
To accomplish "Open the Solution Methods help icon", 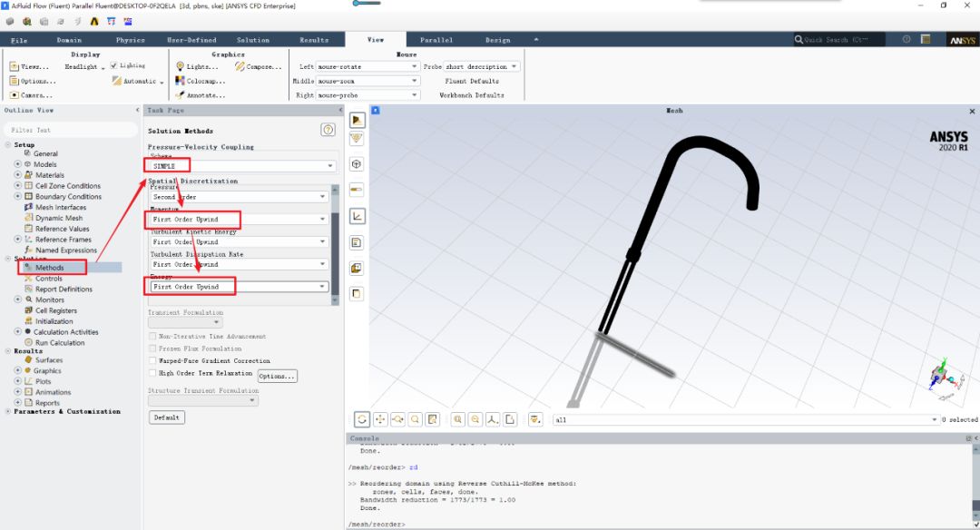I will pos(328,130).
